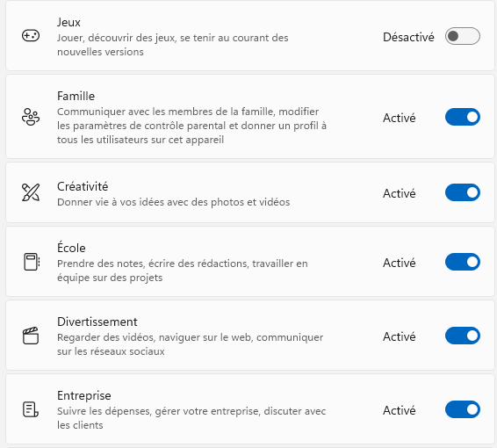The height and width of the screenshot is (448, 497).
Task: Click the Désactivé status label
Action: tap(408, 37)
